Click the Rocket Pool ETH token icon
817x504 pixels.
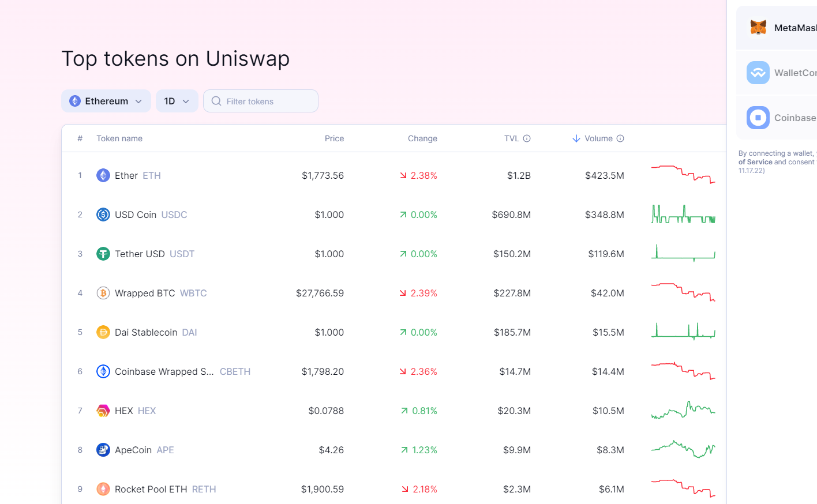pos(103,489)
